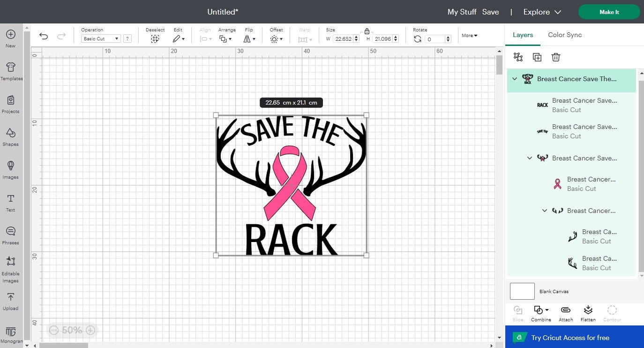Click the operation help question mark

pyautogui.click(x=127, y=39)
